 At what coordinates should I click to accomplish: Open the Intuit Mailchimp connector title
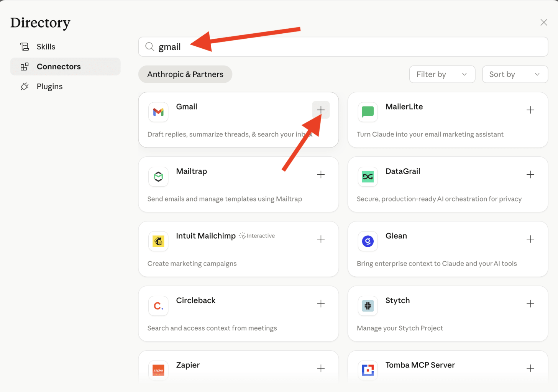[206, 236]
